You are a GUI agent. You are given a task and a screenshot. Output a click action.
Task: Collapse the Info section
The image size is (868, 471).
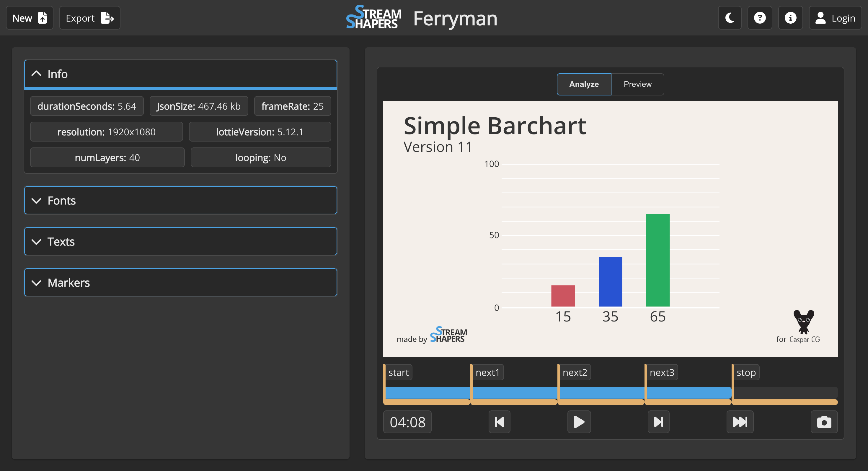click(x=181, y=74)
